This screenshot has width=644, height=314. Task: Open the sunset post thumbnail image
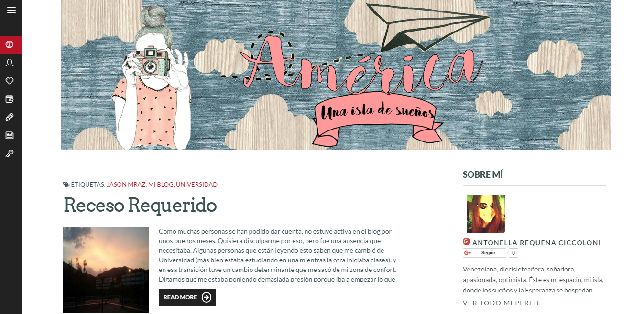(x=106, y=270)
